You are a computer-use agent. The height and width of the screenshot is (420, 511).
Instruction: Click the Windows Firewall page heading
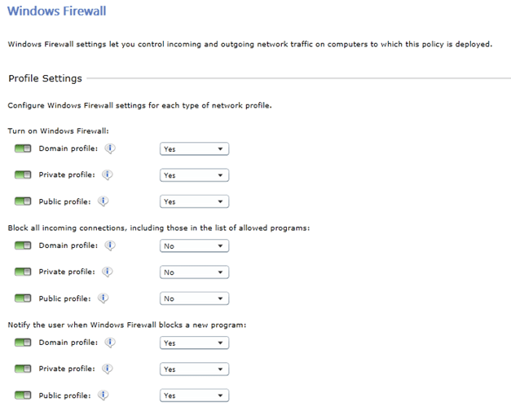tap(56, 11)
